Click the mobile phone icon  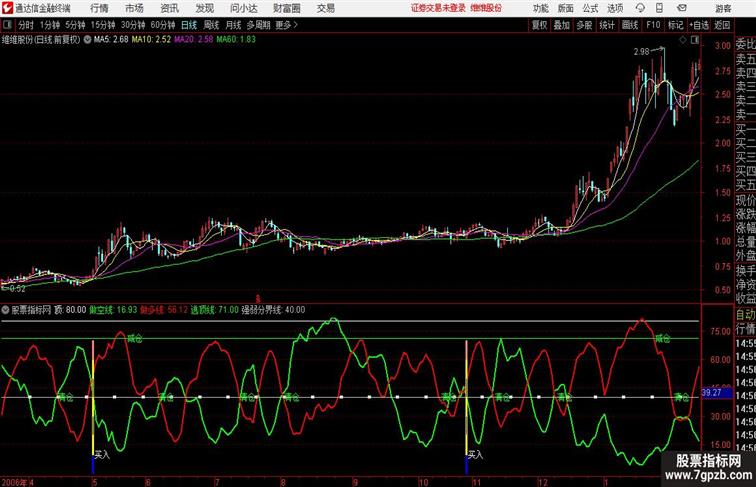click(660, 8)
